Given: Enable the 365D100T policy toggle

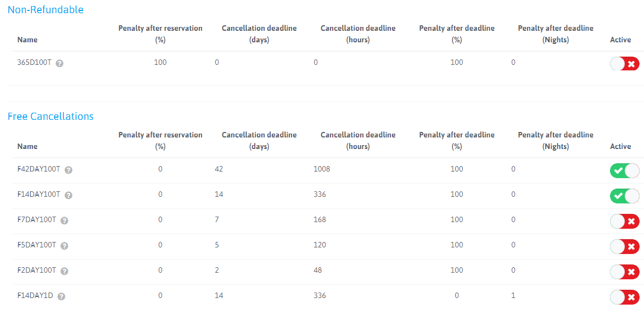Looking at the screenshot, I should (624, 64).
